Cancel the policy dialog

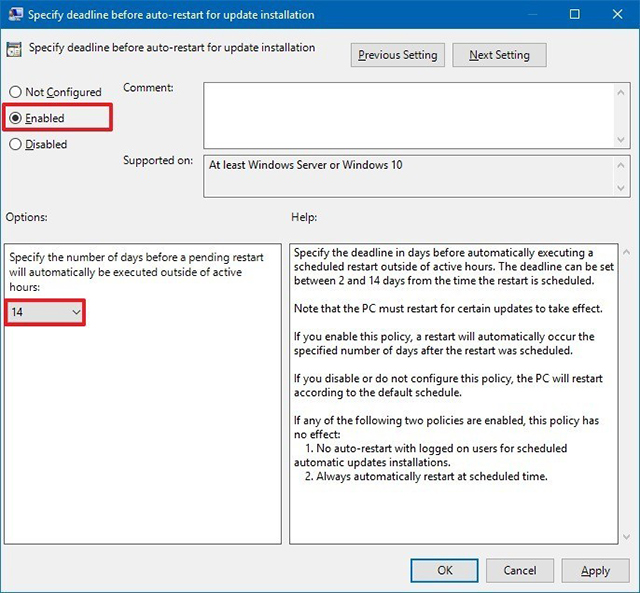click(520, 570)
